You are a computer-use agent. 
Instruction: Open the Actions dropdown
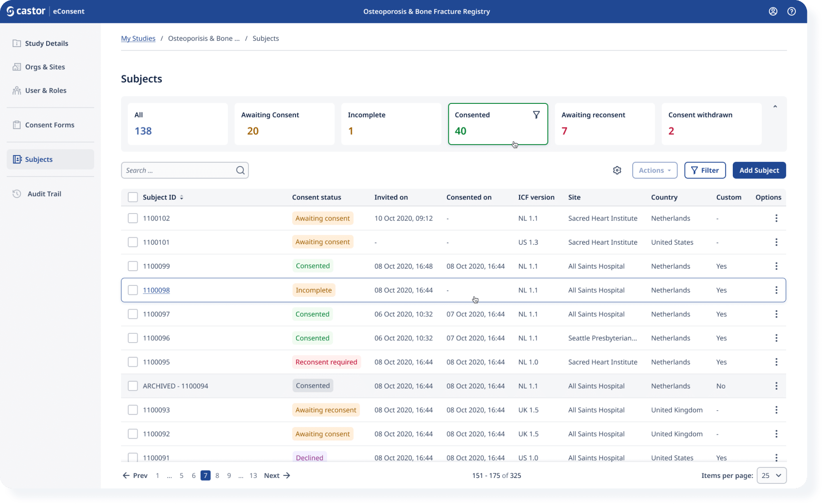(x=655, y=170)
